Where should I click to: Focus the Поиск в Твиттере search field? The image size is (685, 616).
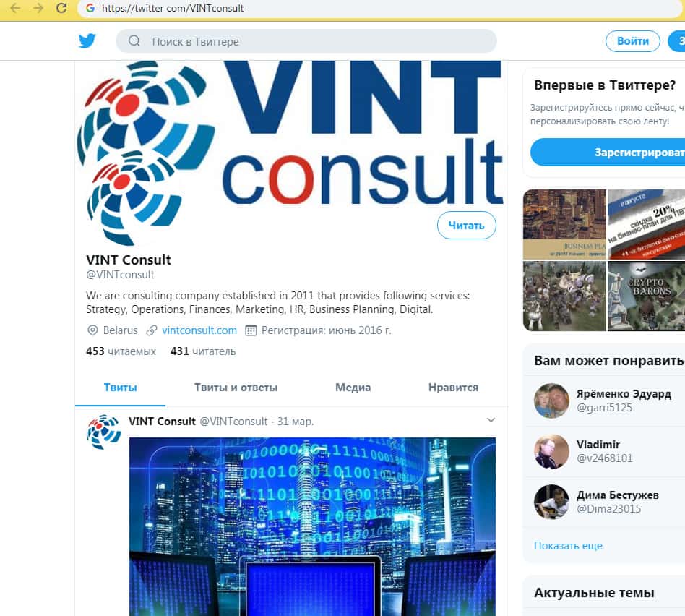[306, 41]
